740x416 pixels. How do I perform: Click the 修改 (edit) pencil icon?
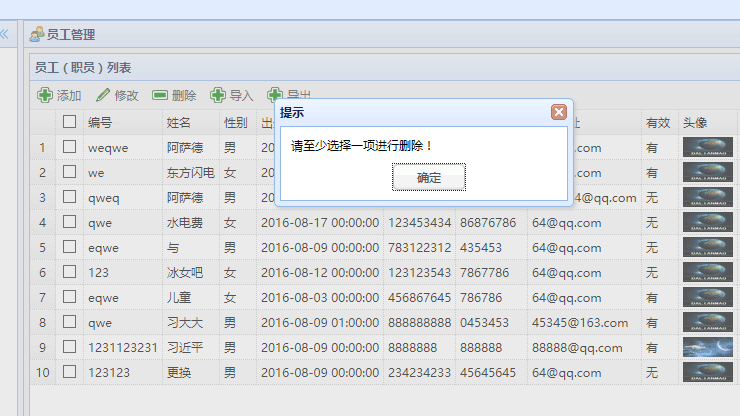[x=103, y=96]
